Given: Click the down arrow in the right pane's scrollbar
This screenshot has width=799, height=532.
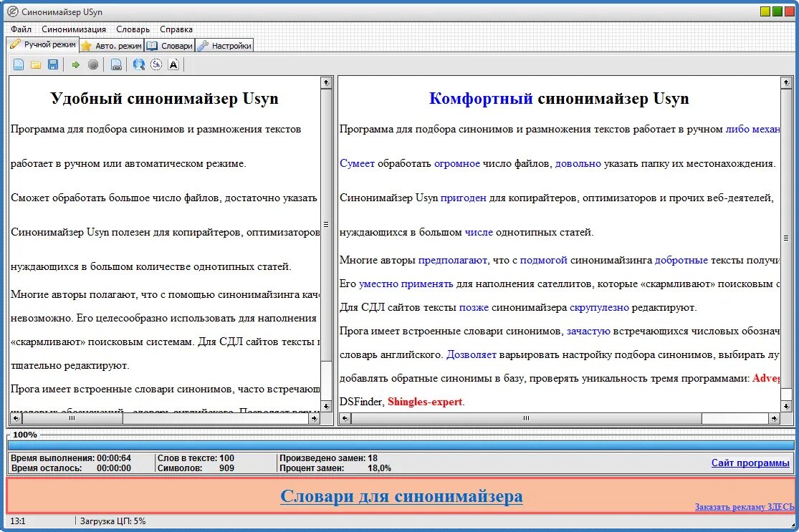Looking at the screenshot, I should click(x=786, y=406).
